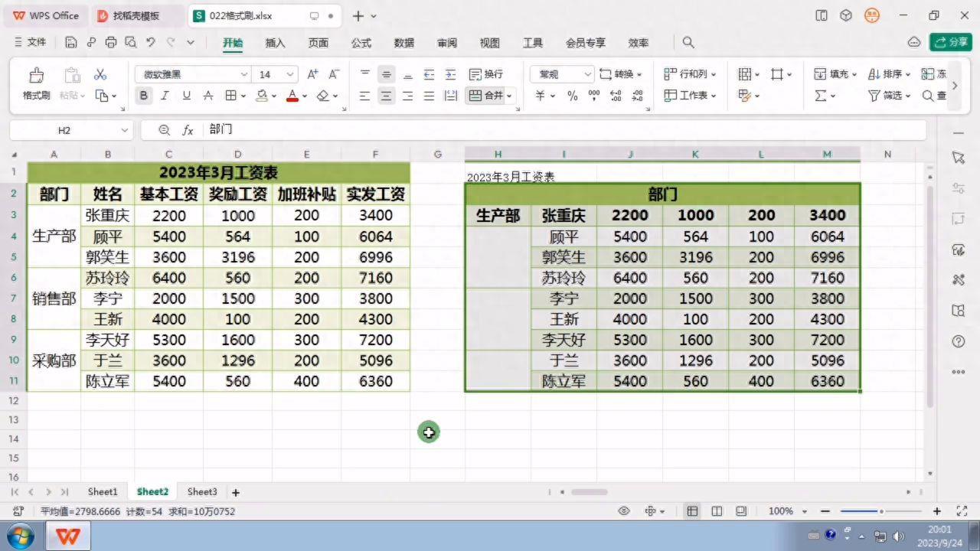Decrease decimal places icon

click(638, 96)
